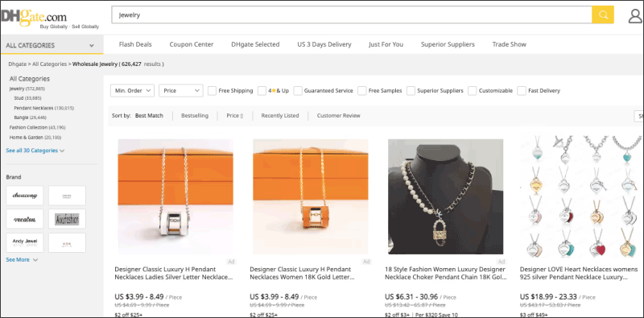Enable the Free Samples filter

(x=361, y=91)
